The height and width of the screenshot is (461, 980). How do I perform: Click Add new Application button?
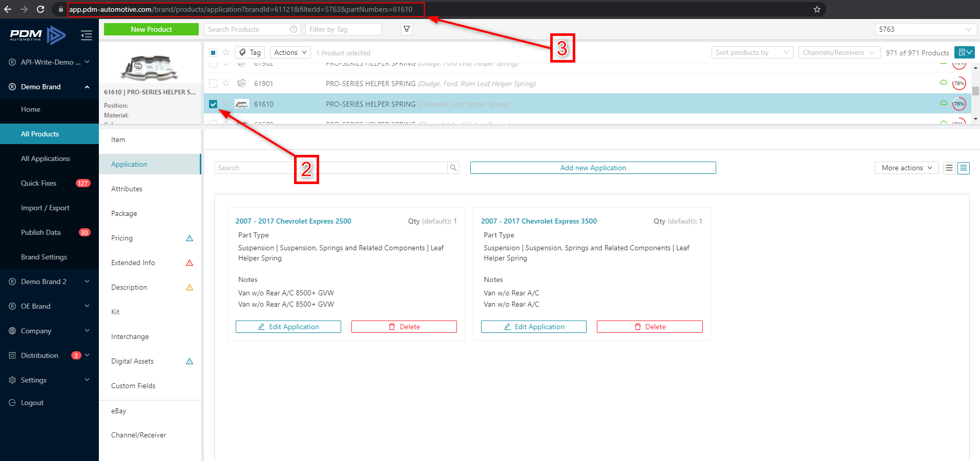pyautogui.click(x=593, y=168)
